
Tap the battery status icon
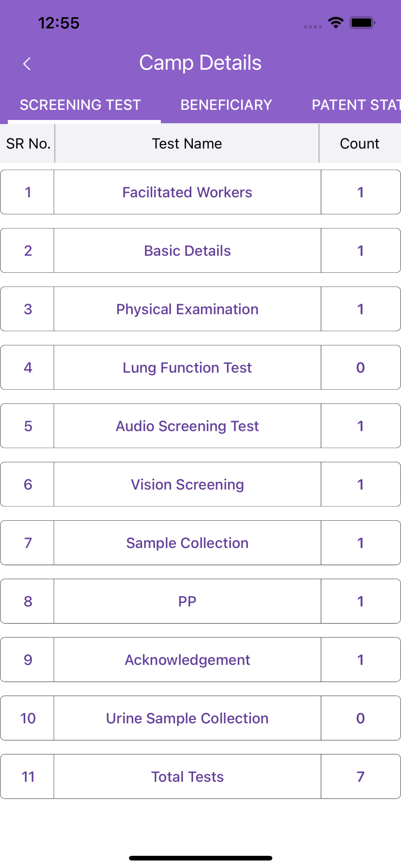[x=362, y=23]
